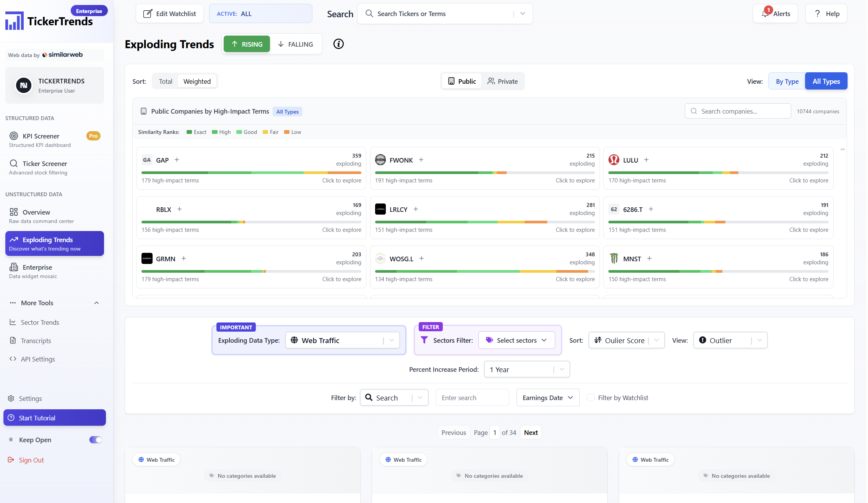The image size is (868, 503).
Task: Open the Exploding Data Type Web Traffic dropdown
Action: click(x=342, y=340)
